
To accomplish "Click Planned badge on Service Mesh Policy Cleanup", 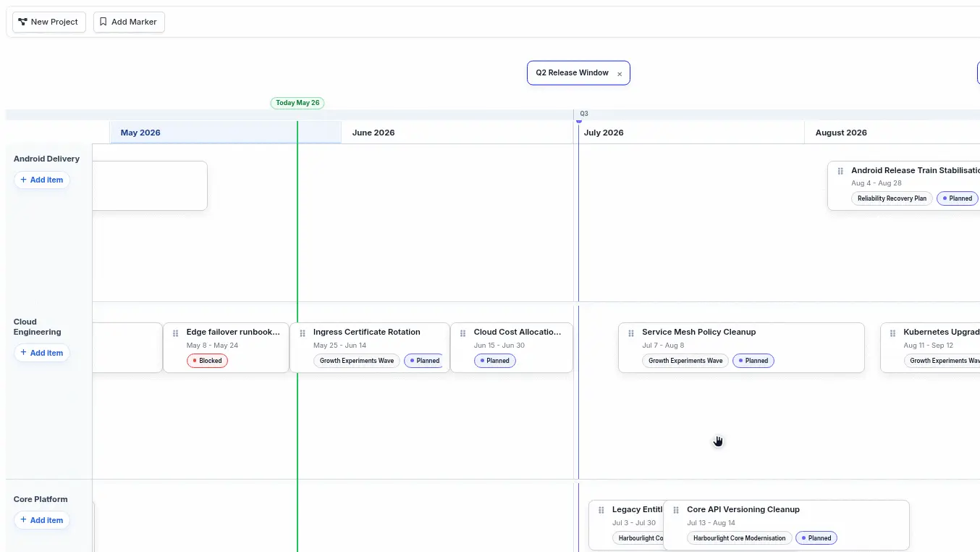I will pyautogui.click(x=753, y=361).
